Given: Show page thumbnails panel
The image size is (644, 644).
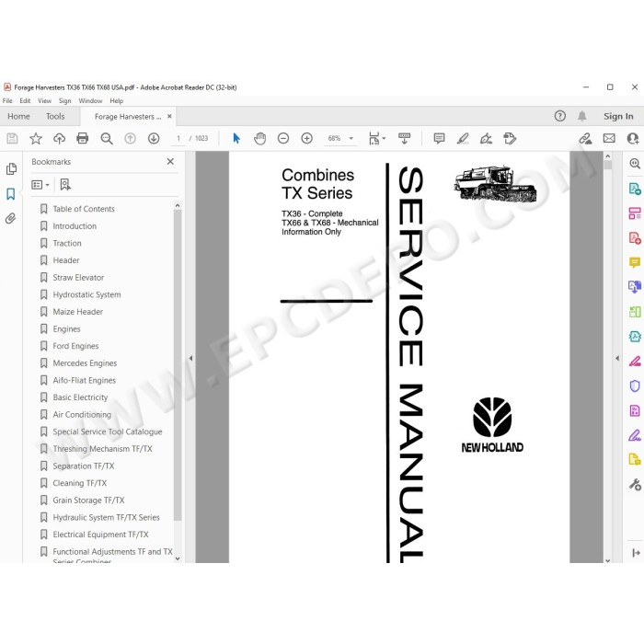Looking at the screenshot, I should coord(11,168).
